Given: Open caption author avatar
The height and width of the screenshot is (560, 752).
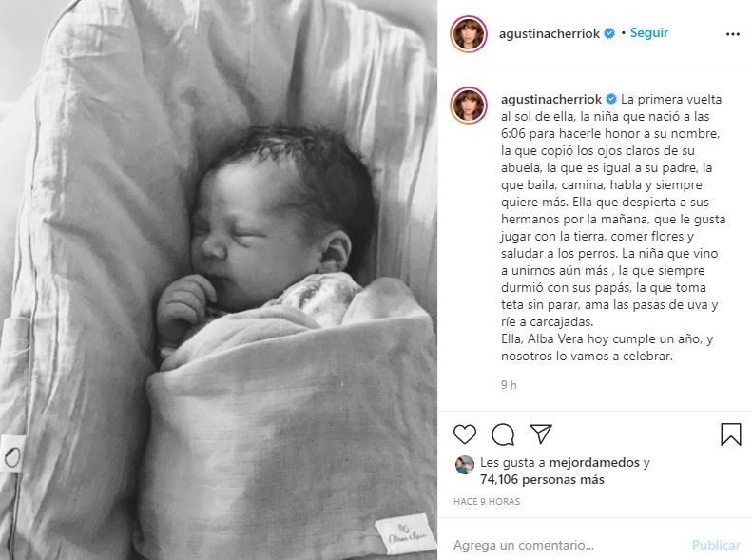Looking at the screenshot, I should pyautogui.click(x=469, y=106).
